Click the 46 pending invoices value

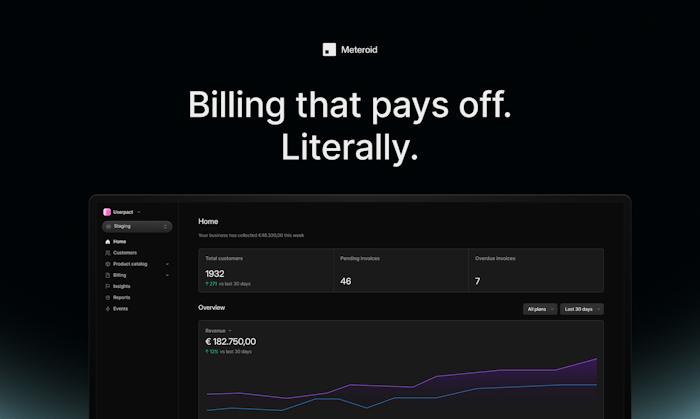[346, 281]
